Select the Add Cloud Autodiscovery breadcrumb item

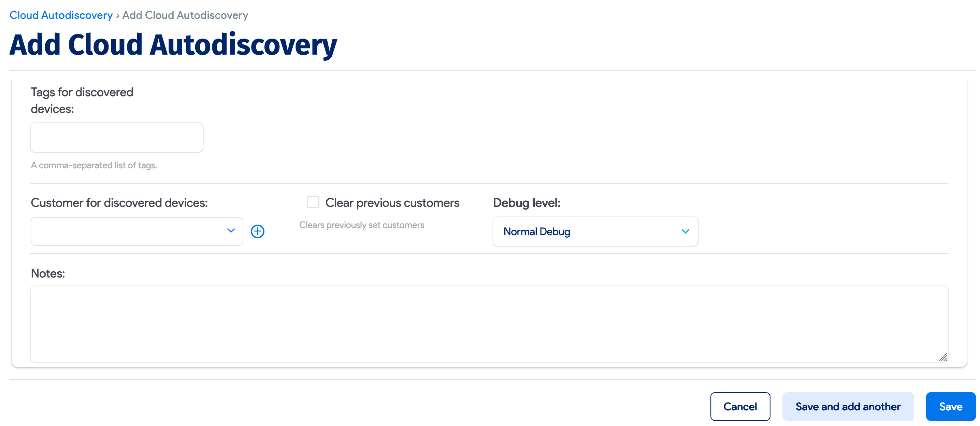185,15
